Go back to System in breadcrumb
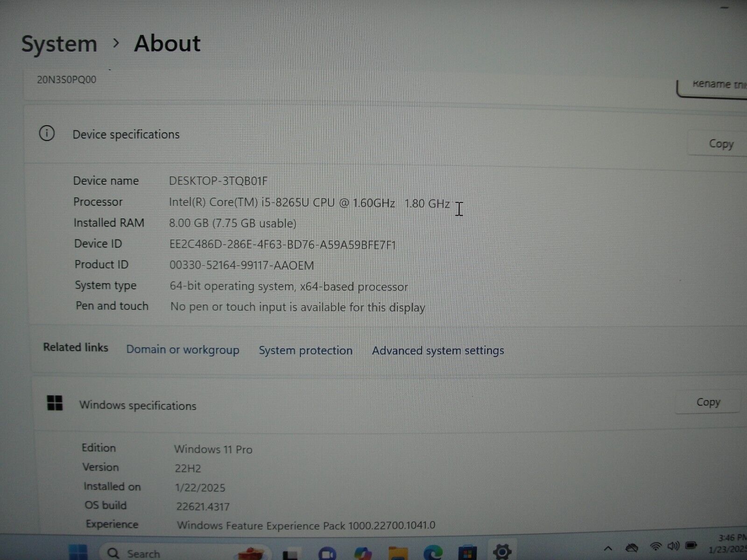Viewport: 747px width, 560px height. pos(59,44)
